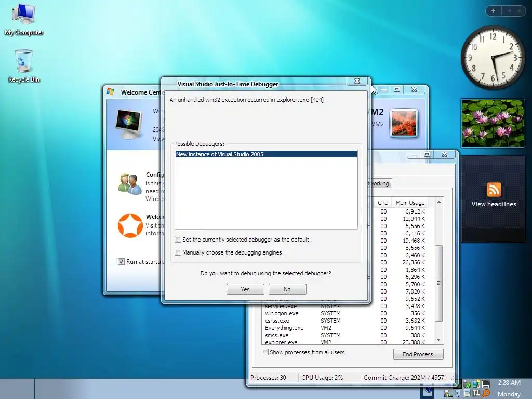Click the 12,044 K memory value

pos(414,219)
